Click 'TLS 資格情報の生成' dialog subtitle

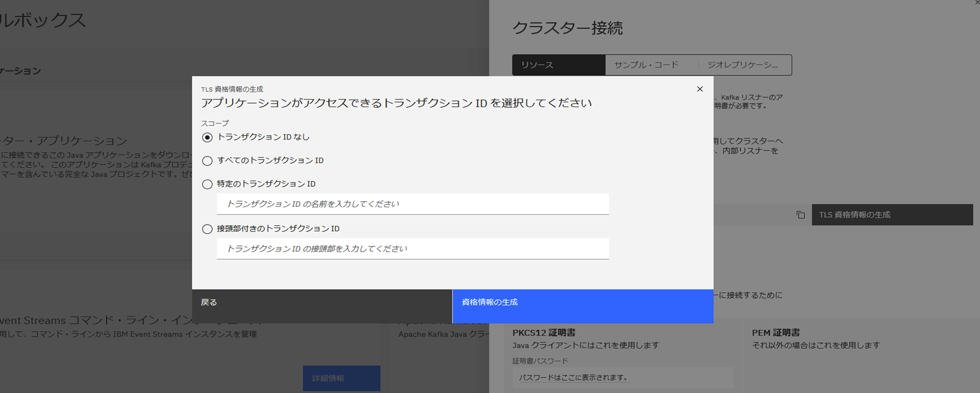pos(232,89)
